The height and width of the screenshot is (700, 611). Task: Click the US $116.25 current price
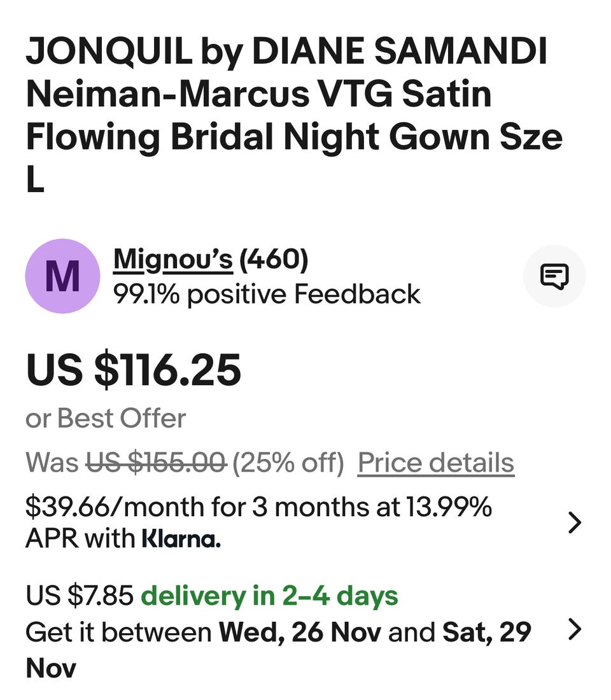(134, 370)
